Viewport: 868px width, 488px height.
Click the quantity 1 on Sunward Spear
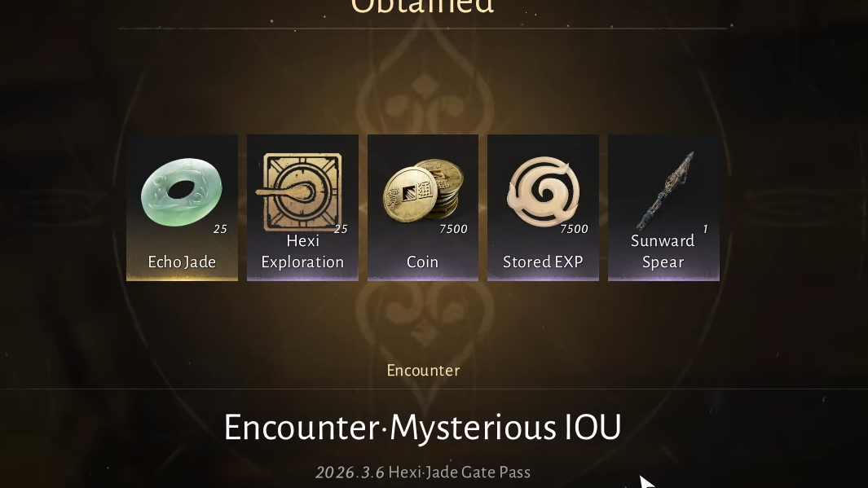[x=705, y=229]
